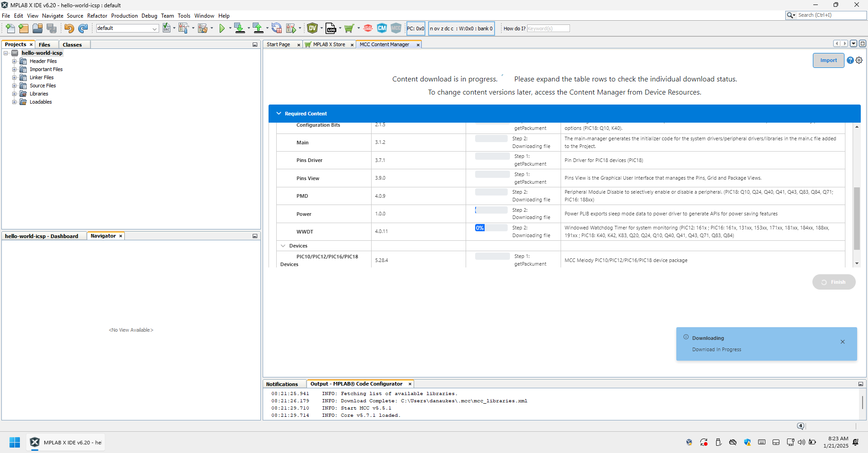Click the New Project toolbar icon

[24, 29]
